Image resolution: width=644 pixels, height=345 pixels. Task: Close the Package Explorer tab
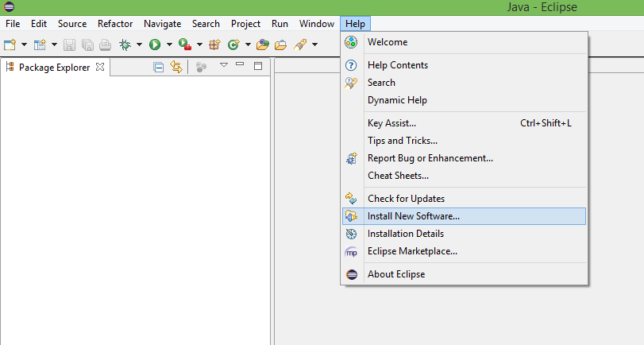(100, 67)
